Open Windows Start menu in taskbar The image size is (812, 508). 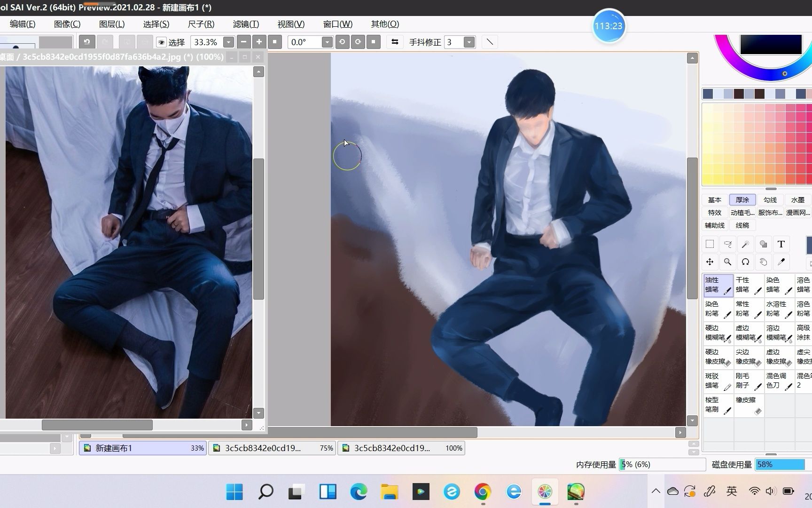tap(234, 492)
